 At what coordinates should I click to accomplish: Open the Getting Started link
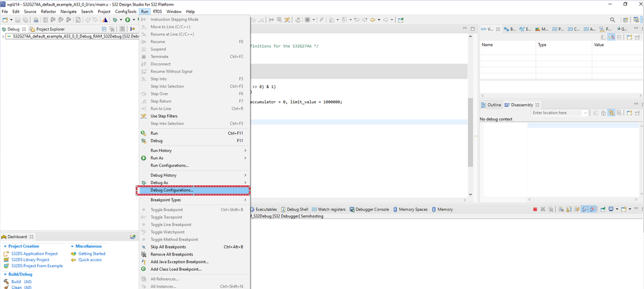point(92,254)
